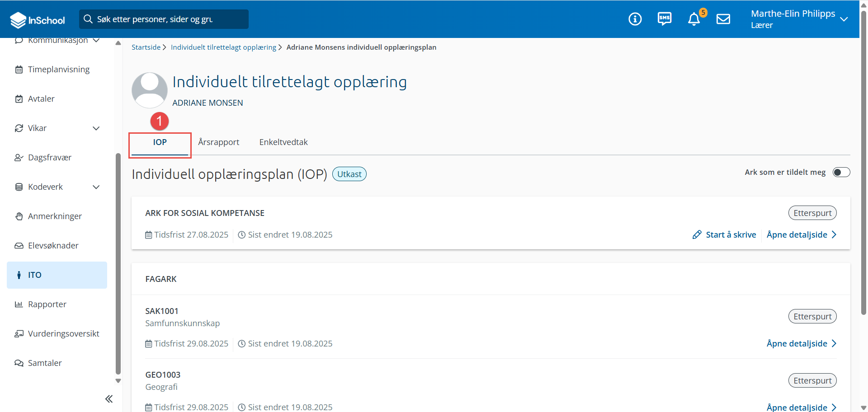Click the search magnifier icon
868x412 pixels.
pos(88,19)
